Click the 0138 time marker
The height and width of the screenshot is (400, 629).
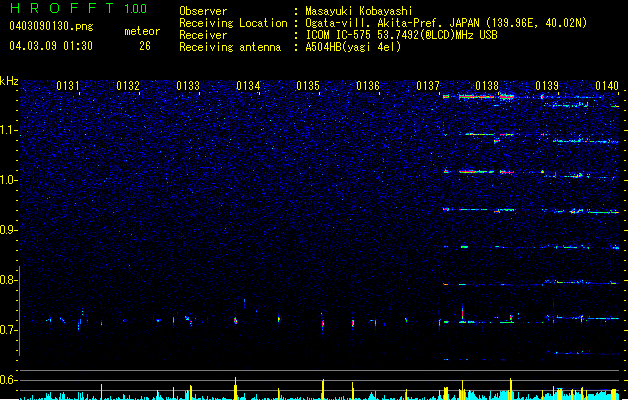tap(487, 86)
